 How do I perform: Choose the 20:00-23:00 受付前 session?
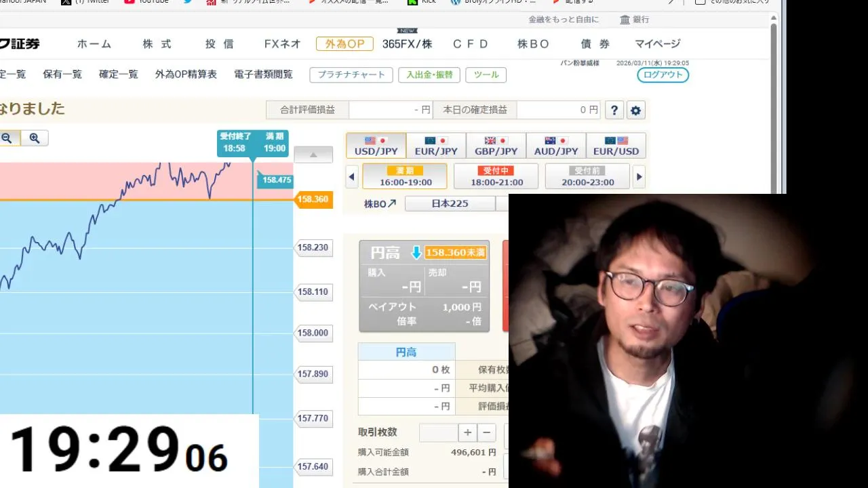point(587,176)
